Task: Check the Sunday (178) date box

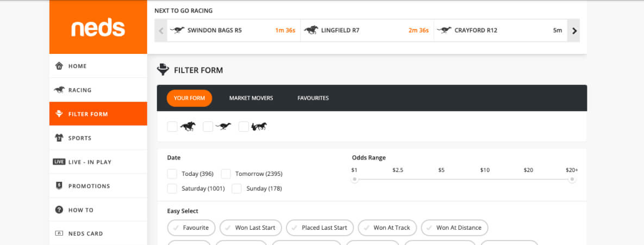Action: point(236,188)
